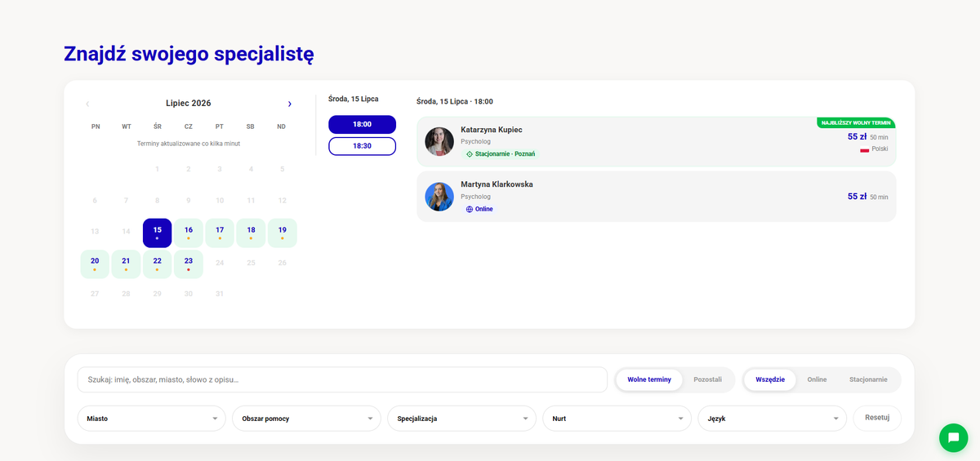The height and width of the screenshot is (461, 980).
Task: Open Katarzyna Kupiec's name link
Action: pyautogui.click(x=492, y=130)
